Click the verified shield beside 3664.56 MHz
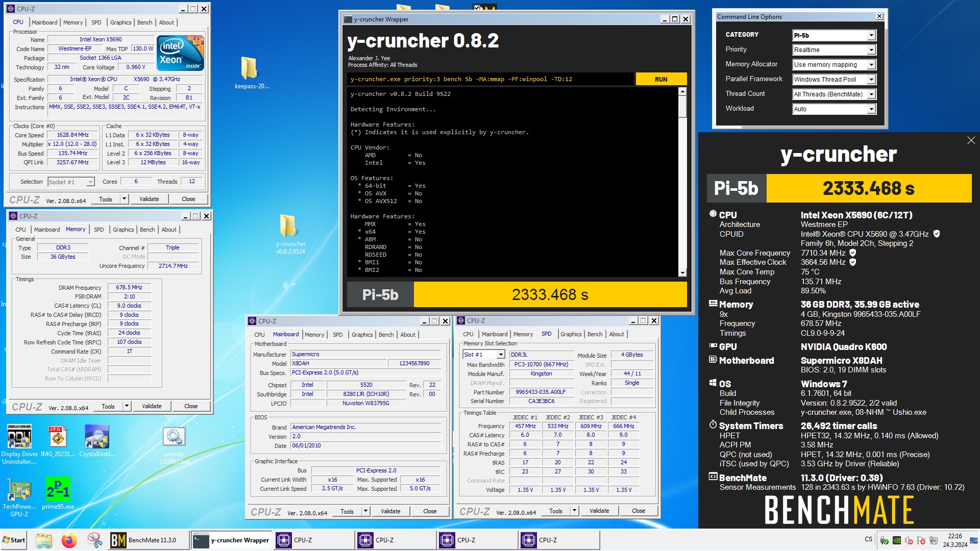The width and height of the screenshot is (980, 551). (x=853, y=262)
